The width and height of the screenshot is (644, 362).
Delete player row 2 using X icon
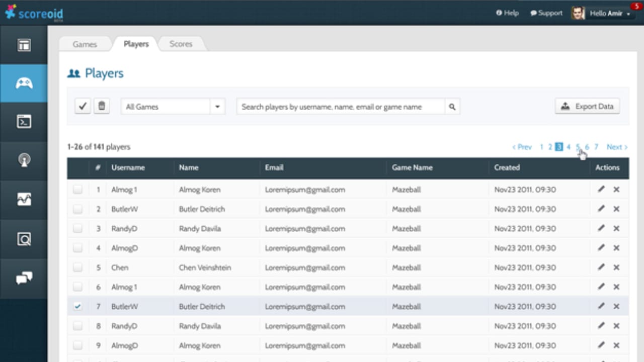point(616,209)
